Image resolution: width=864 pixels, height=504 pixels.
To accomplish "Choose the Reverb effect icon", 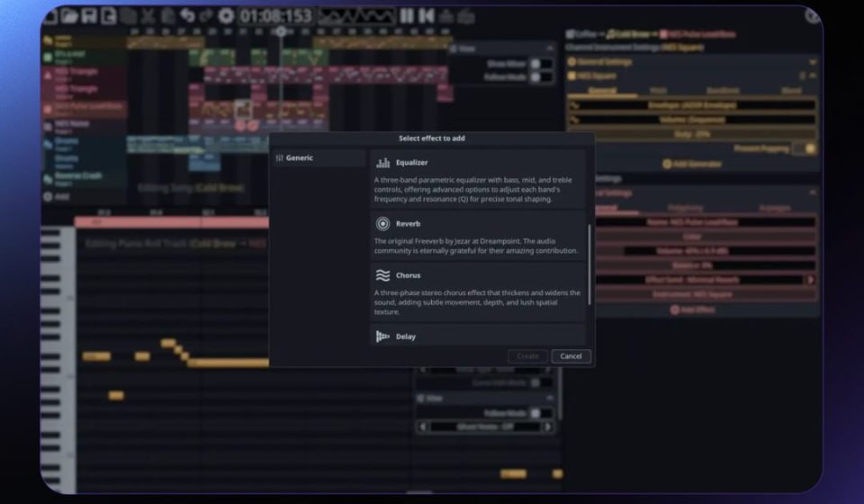I will coord(383,224).
